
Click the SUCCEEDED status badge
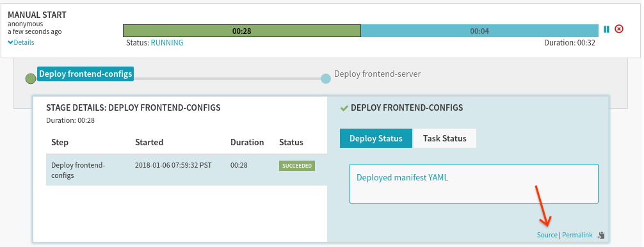[297, 166]
